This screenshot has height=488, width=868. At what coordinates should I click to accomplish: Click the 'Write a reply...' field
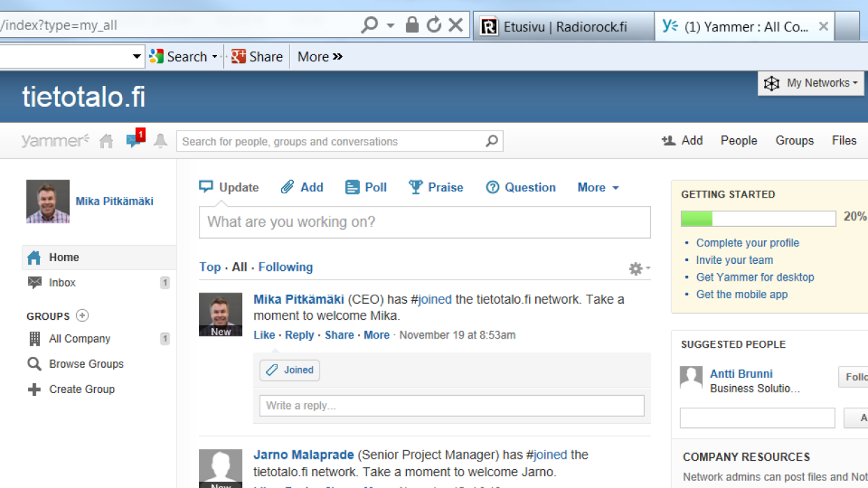coord(451,406)
